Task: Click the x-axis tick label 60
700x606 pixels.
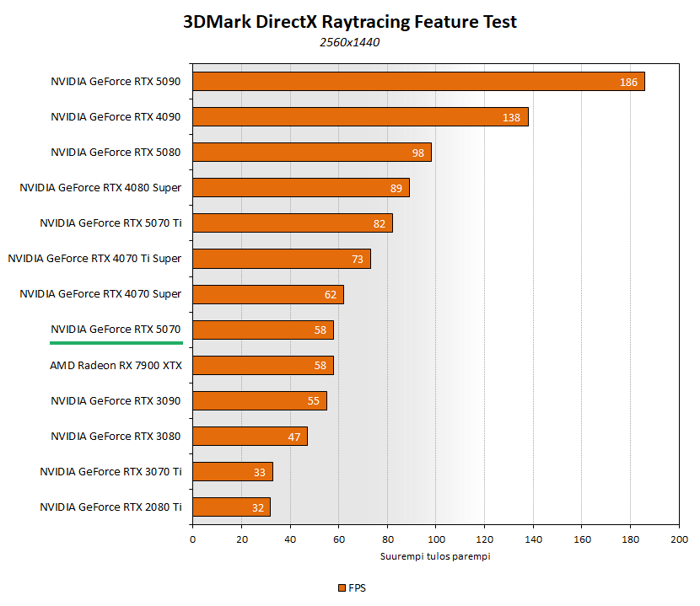Action: [x=339, y=539]
